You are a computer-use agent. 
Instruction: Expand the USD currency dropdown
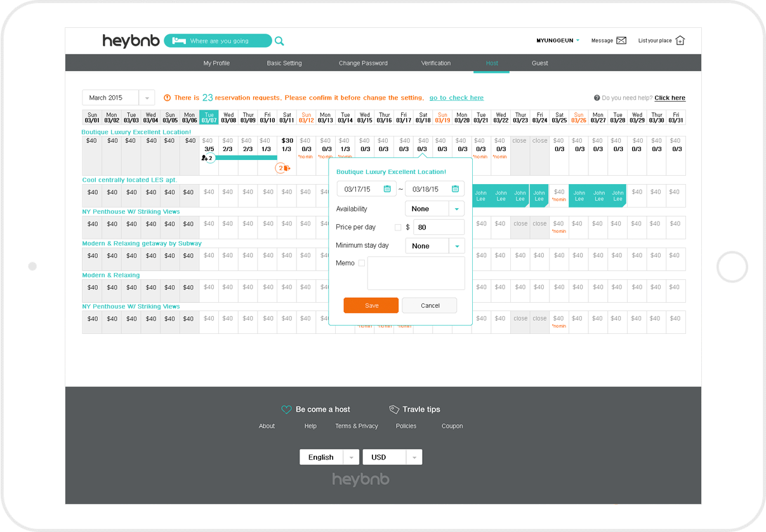(414, 457)
